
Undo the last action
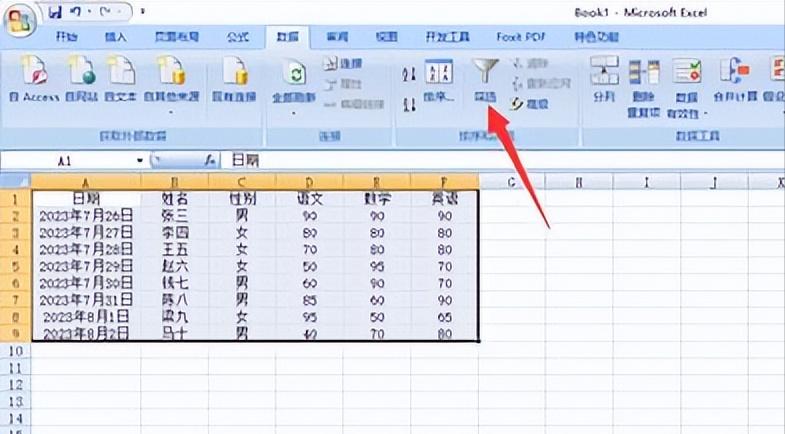pyautogui.click(x=76, y=11)
